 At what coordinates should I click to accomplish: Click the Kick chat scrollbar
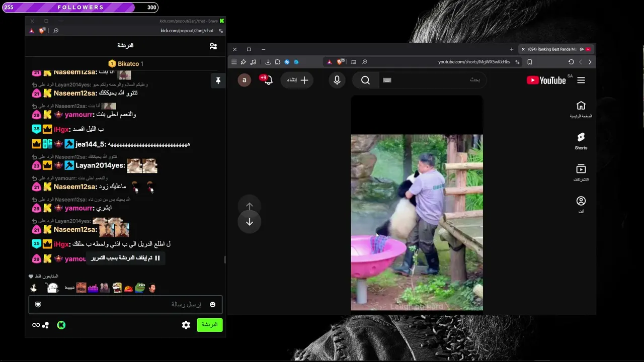coord(225,259)
